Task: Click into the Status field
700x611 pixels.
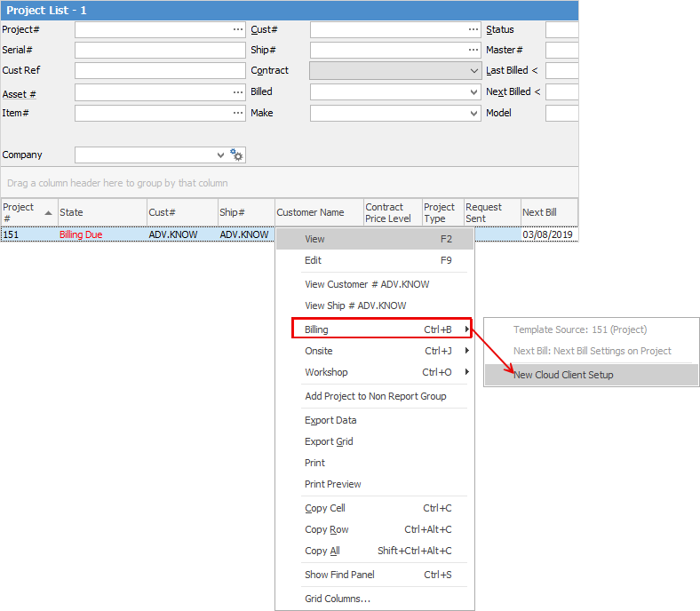Action: 561,29
